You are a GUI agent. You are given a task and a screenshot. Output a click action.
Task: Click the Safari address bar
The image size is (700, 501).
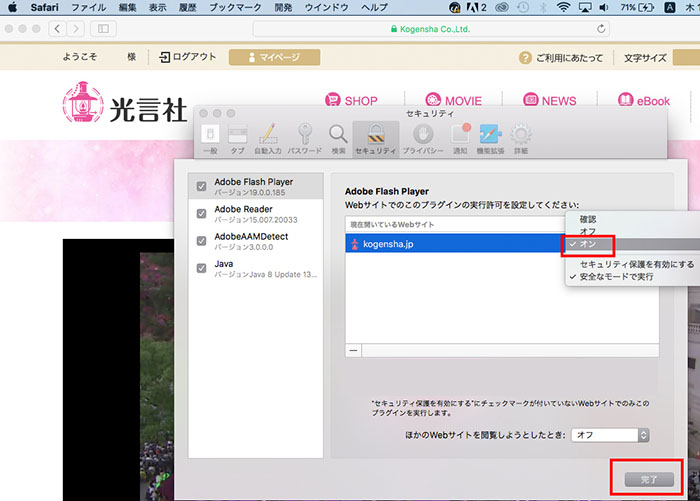[431, 29]
